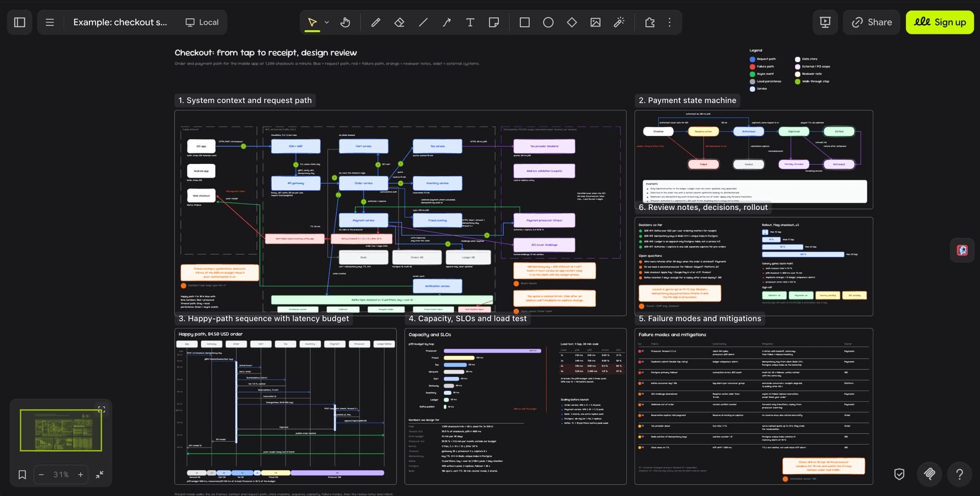The width and height of the screenshot is (980, 496).
Task: Open the magic wand AI tool
Action: pos(619,22)
